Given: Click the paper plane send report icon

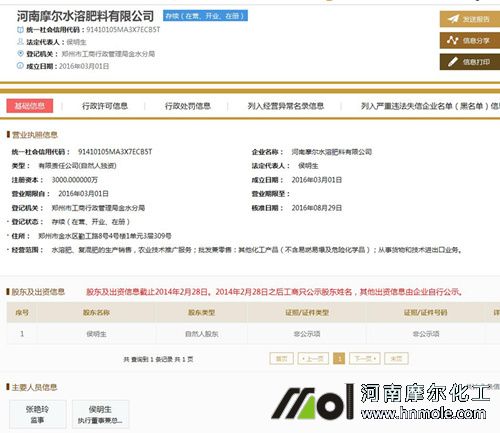Looking at the screenshot, I should pyautogui.click(x=453, y=19).
